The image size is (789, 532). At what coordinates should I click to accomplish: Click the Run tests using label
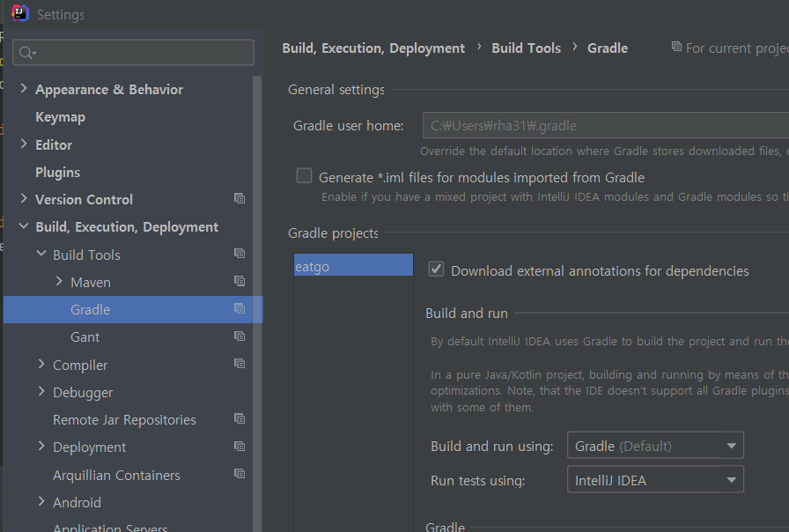point(477,481)
